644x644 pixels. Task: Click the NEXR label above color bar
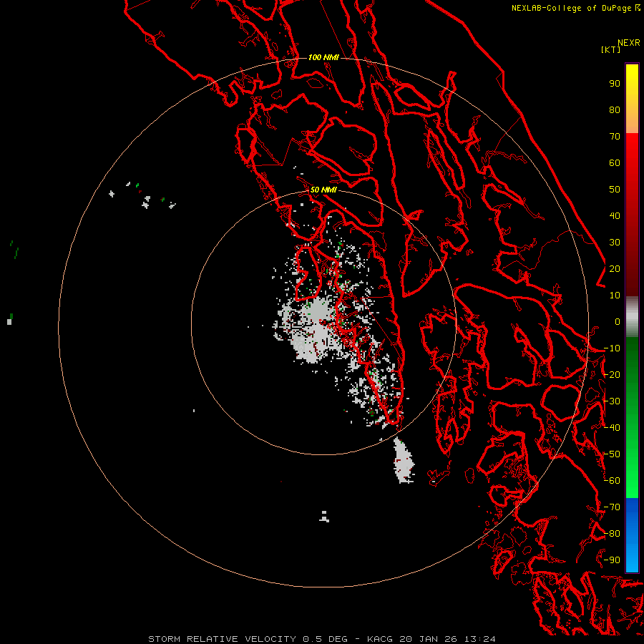[x=629, y=43]
